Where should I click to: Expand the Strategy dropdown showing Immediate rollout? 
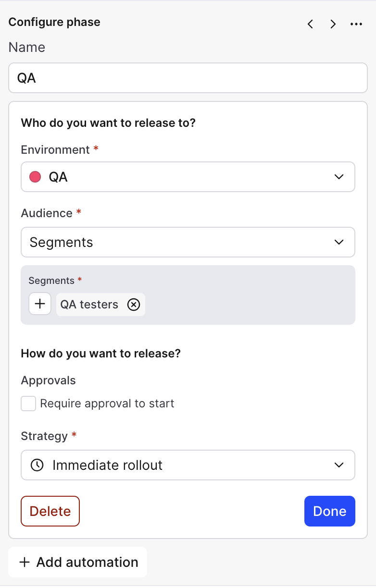(188, 465)
